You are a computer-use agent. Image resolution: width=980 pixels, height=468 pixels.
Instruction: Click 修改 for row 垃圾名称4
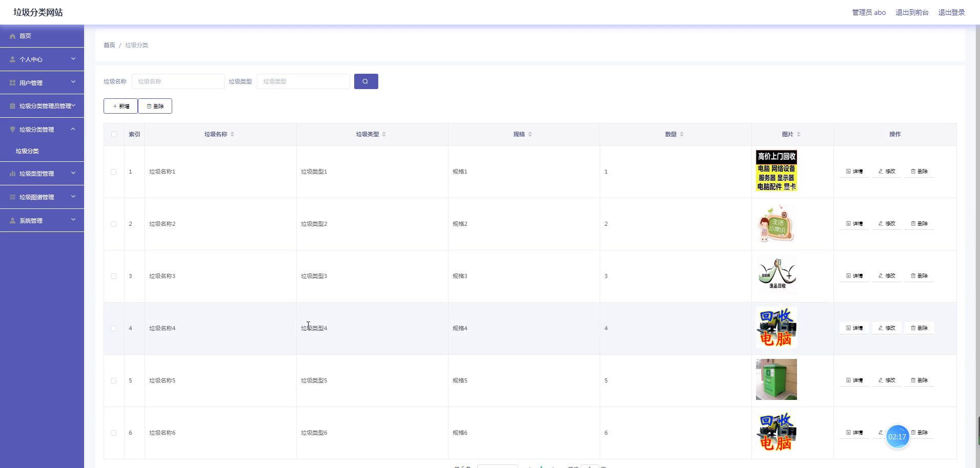[887, 328]
